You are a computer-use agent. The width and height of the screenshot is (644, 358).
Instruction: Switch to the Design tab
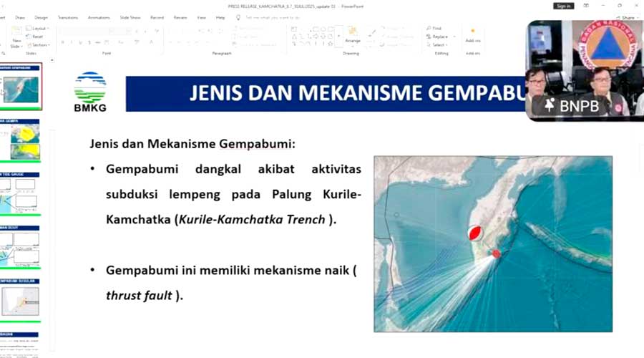pos(42,17)
